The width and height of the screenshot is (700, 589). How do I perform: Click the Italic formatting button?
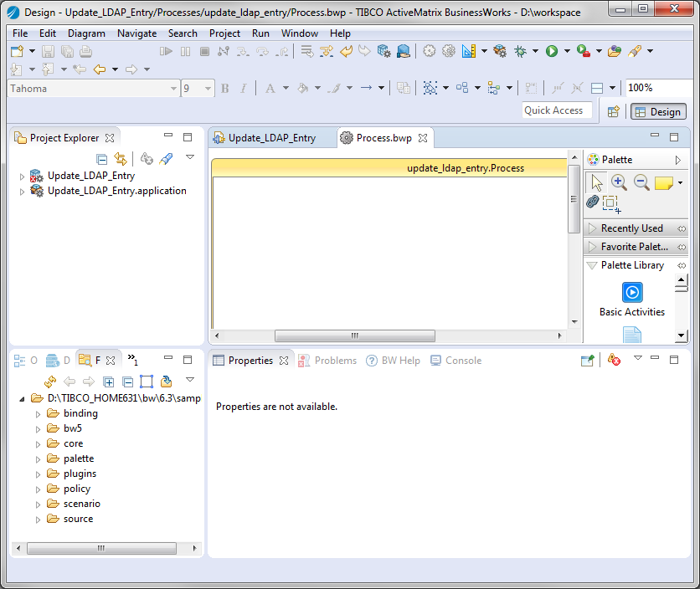tap(244, 89)
